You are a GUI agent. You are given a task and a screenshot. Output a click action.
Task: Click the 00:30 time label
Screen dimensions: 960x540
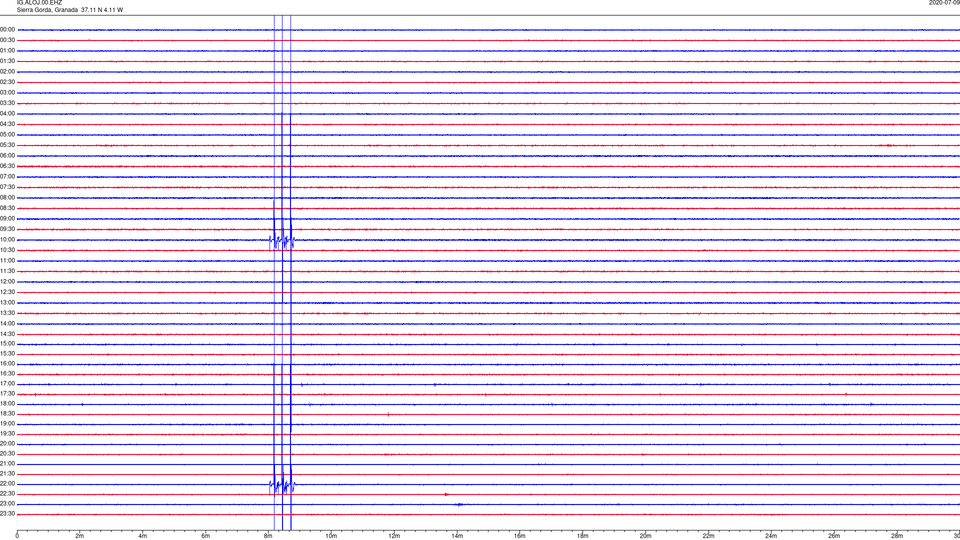coord(7,40)
